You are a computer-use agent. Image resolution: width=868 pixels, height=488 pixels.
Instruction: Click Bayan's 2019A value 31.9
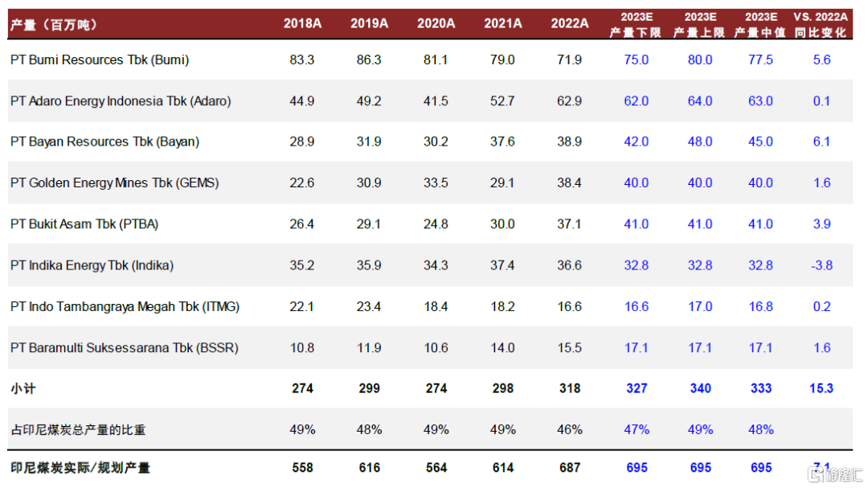click(x=369, y=141)
